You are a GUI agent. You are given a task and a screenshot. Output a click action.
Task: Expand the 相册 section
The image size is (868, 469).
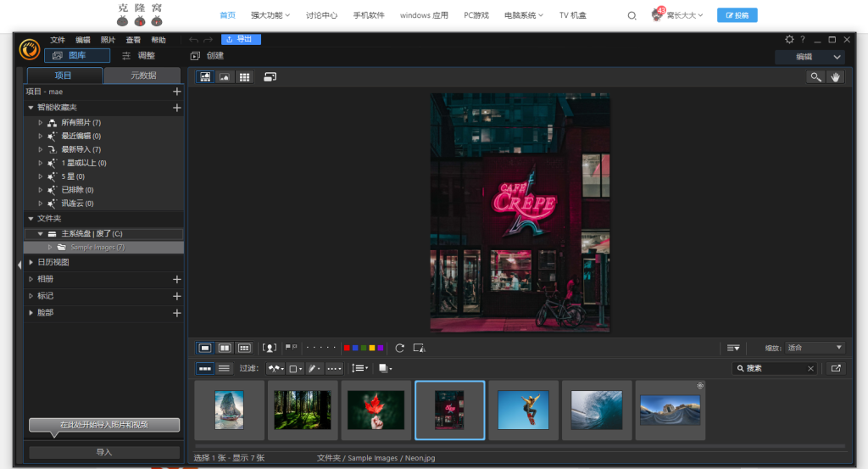31,279
